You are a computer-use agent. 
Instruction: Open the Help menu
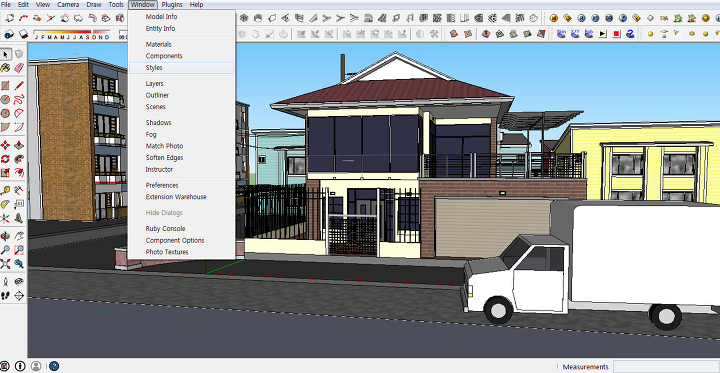point(196,5)
